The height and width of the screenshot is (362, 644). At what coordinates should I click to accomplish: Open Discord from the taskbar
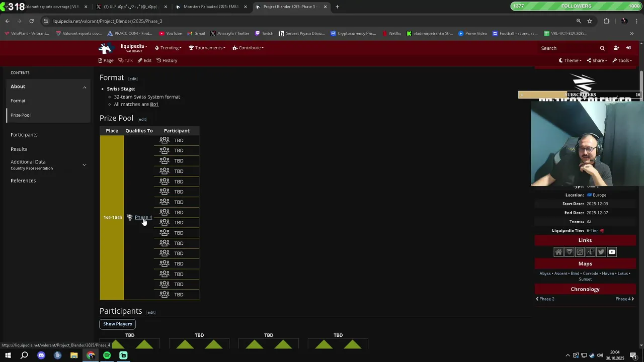click(x=41, y=355)
